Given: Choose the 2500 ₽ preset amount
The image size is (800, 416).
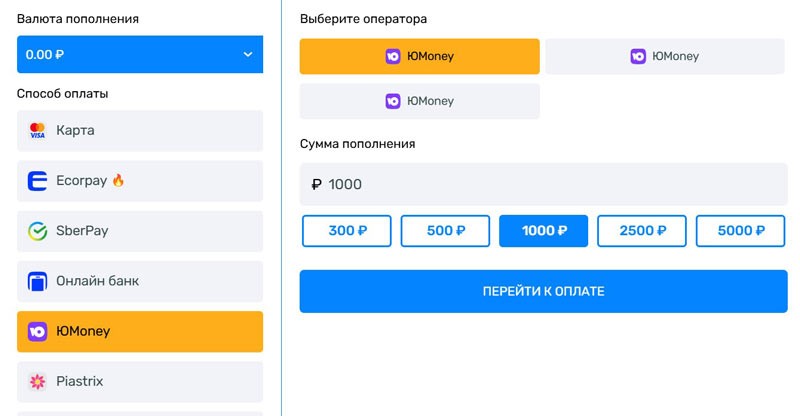Looking at the screenshot, I should (x=642, y=231).
